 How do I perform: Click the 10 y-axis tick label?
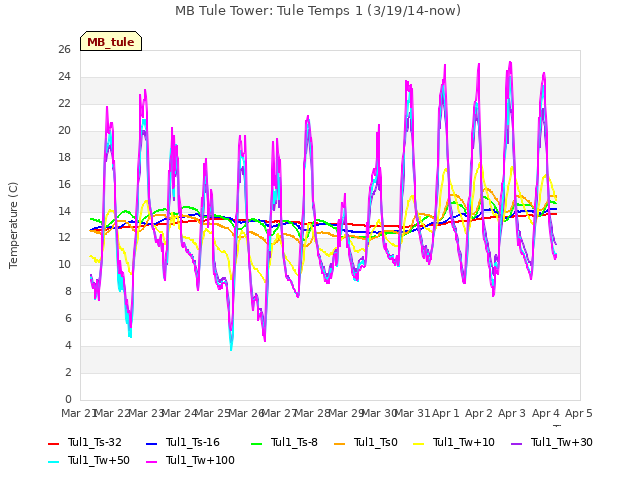[64, 265]
